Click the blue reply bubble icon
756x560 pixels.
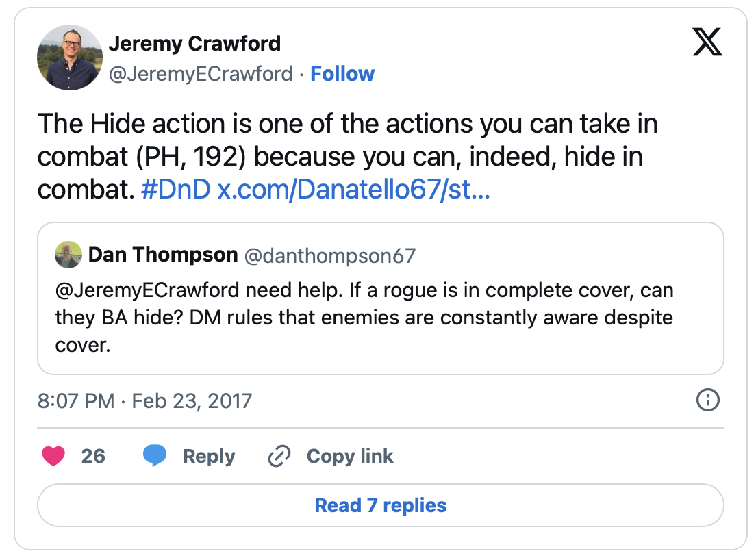[155, 456]
